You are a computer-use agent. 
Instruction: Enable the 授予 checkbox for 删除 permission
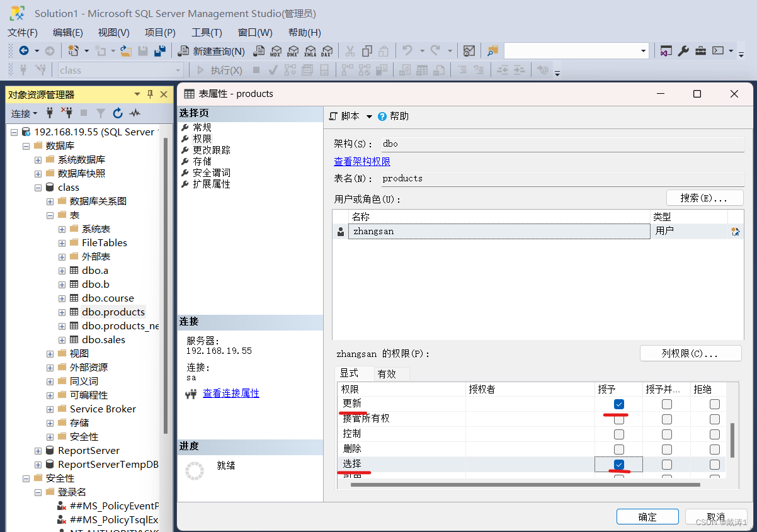tap(619, 448)
